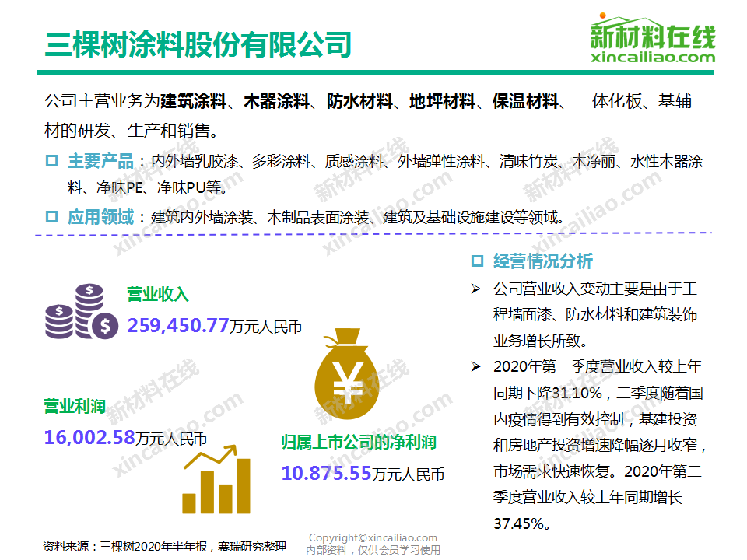This screenshot has height=560, width=747.
Task: Click the 主要产品 heading
Action: (100, 161)
